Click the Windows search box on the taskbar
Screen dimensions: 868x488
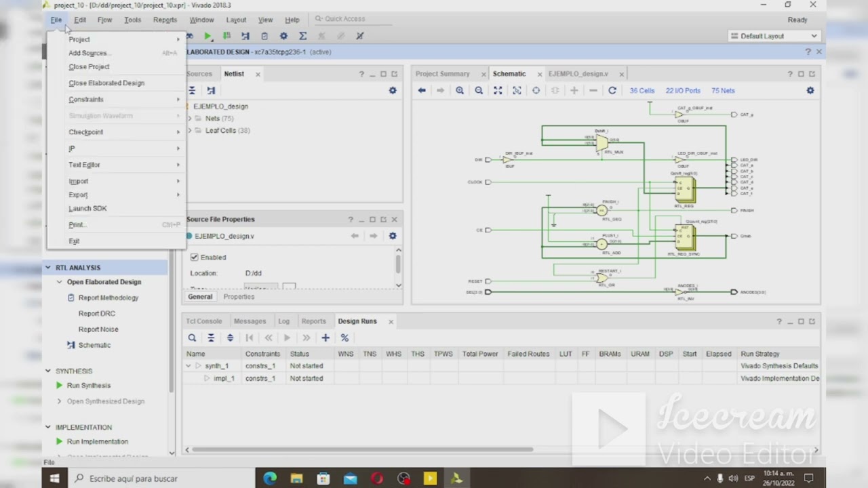point(161,479)
